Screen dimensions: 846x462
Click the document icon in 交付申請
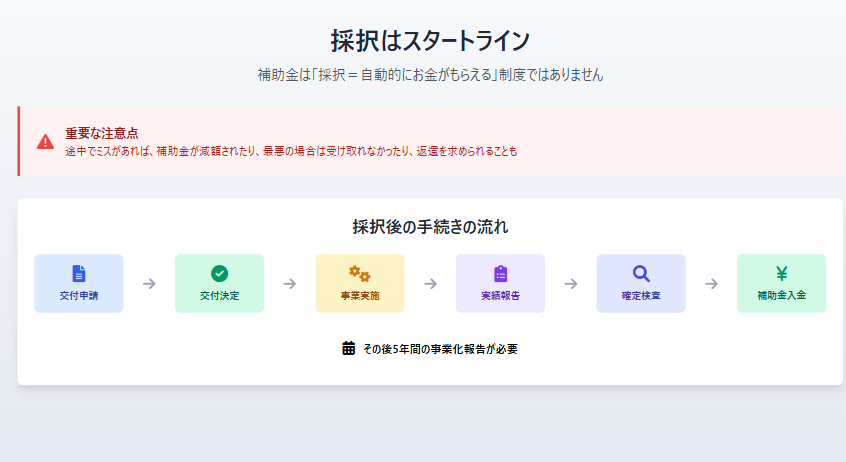tap(79, 273)
